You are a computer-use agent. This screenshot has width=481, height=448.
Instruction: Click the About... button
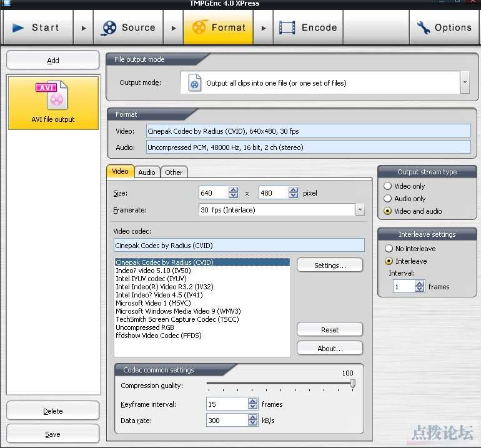coord(330,348)
